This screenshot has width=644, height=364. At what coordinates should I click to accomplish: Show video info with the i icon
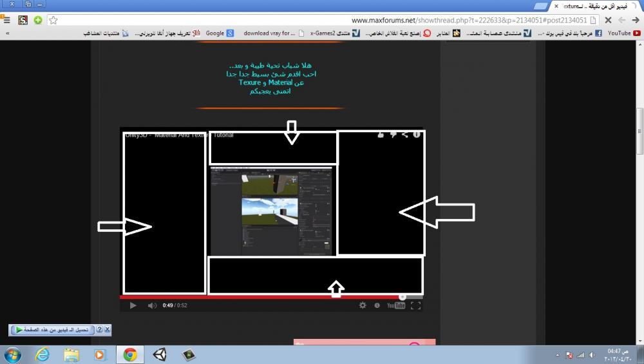point(417,135)
